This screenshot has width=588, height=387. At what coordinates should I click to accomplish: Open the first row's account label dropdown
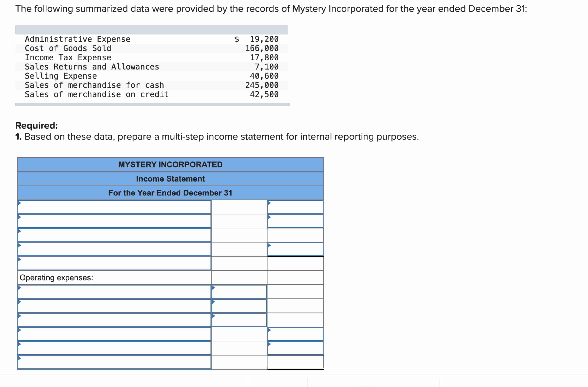[114, 207]
